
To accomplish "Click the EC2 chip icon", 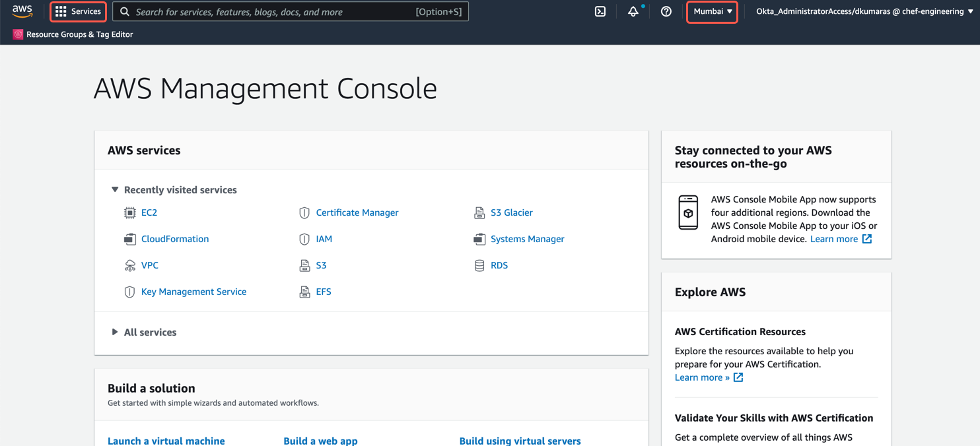I will click(x=130, y=212).
